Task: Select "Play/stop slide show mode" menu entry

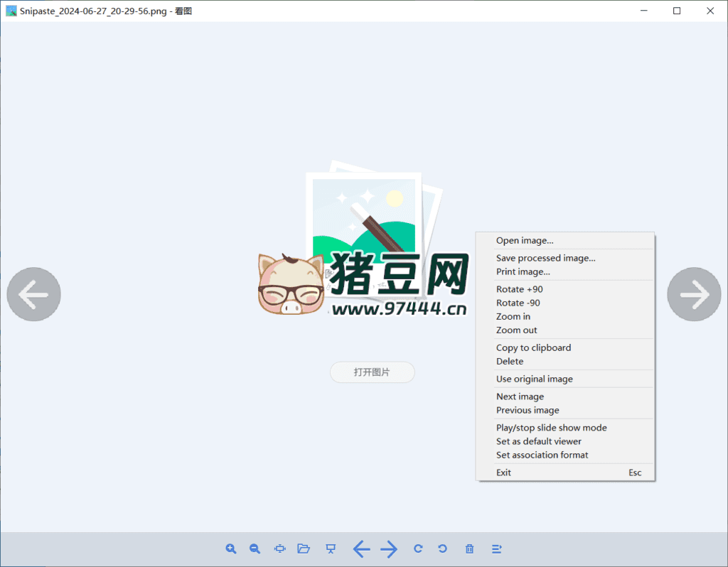Action: coord(551,428)
